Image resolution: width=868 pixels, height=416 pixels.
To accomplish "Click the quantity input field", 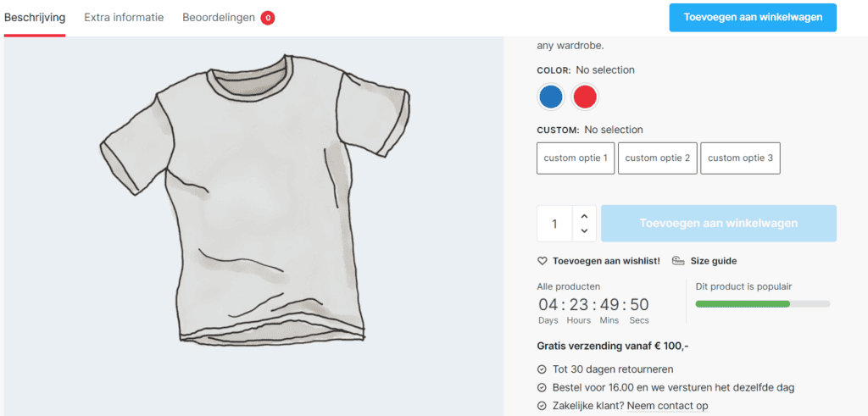I will tap(555, 224).
